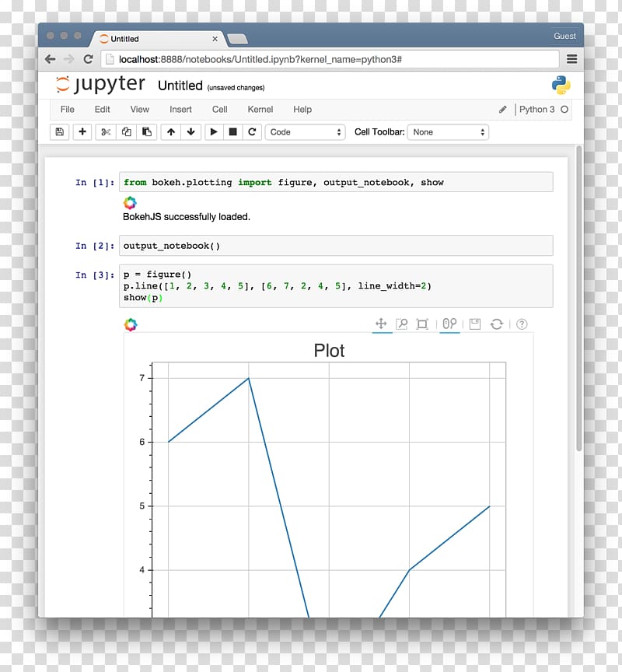This screenshot has height=672, width=622.
Task: Click y-axis tick label 5
Action: click(x=142, y=506)
